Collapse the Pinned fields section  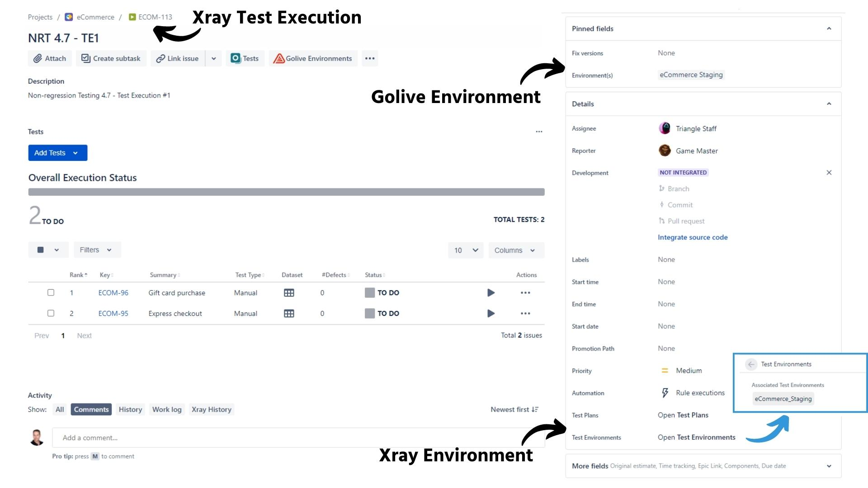coord(829,28)
